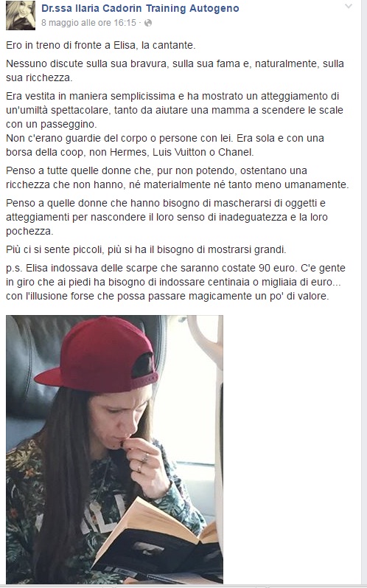Click the sentence 'Non c'erano guardie del corpo'
Viewport: 367px width, 588px height.
coord(165,145)
